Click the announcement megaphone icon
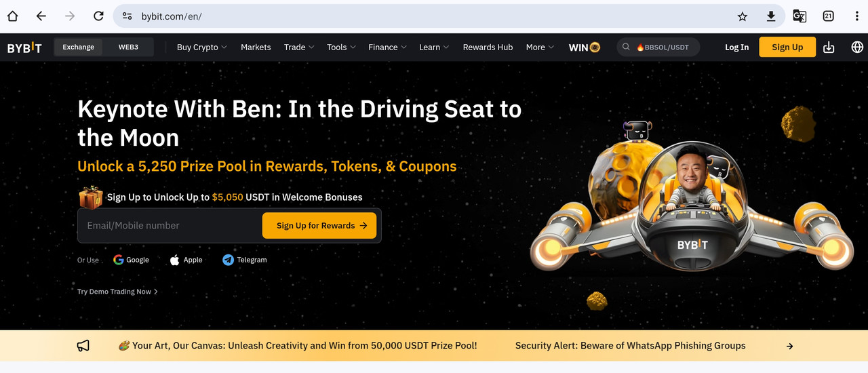The image size is (868, 373). [83, 346]
